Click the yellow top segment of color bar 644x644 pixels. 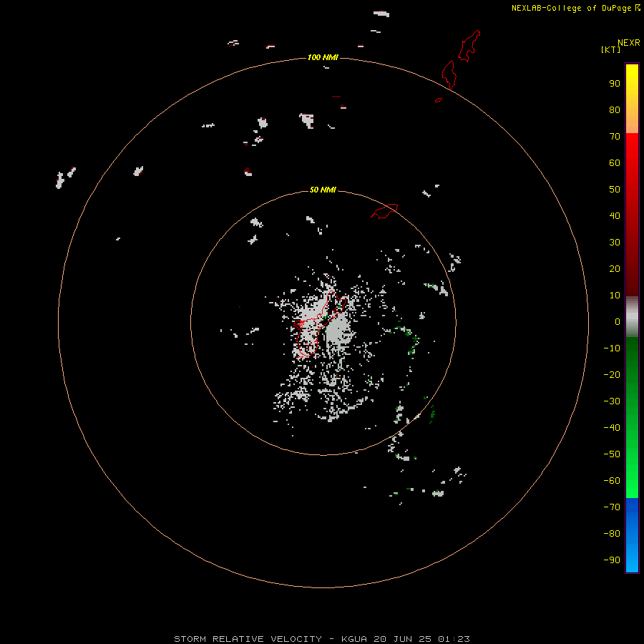click(x=632, y=99)
